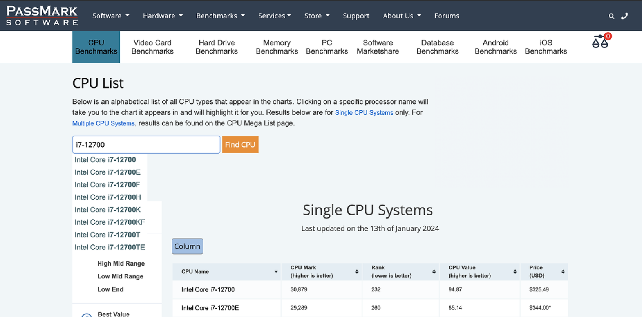This screenshot has width=644, height=318.
Task: Open the compare scales icon with badge
Action: tap(601, 41)
